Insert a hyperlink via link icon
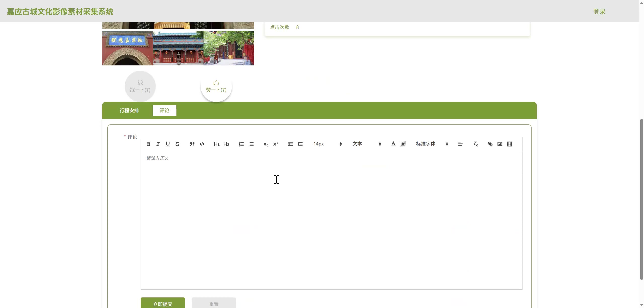The width and height of the screenshot is (644, 308). coord(490,144)
